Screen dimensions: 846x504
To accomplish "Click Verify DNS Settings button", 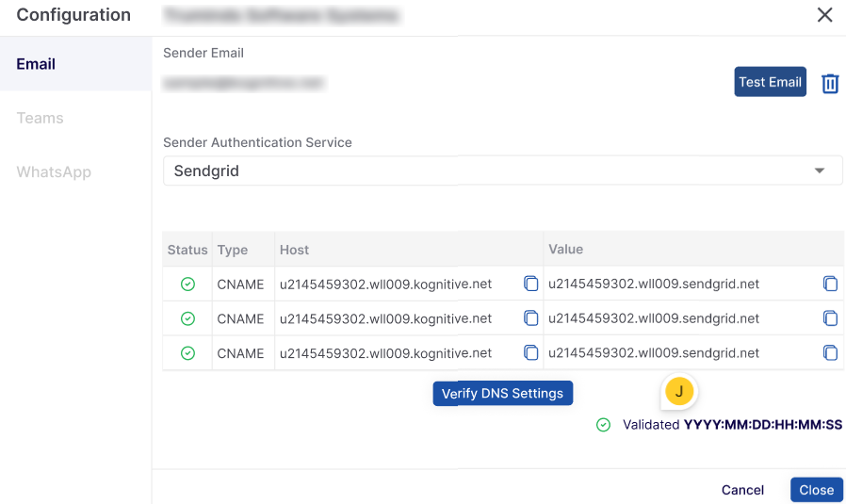I will click(x=502, y=393).
